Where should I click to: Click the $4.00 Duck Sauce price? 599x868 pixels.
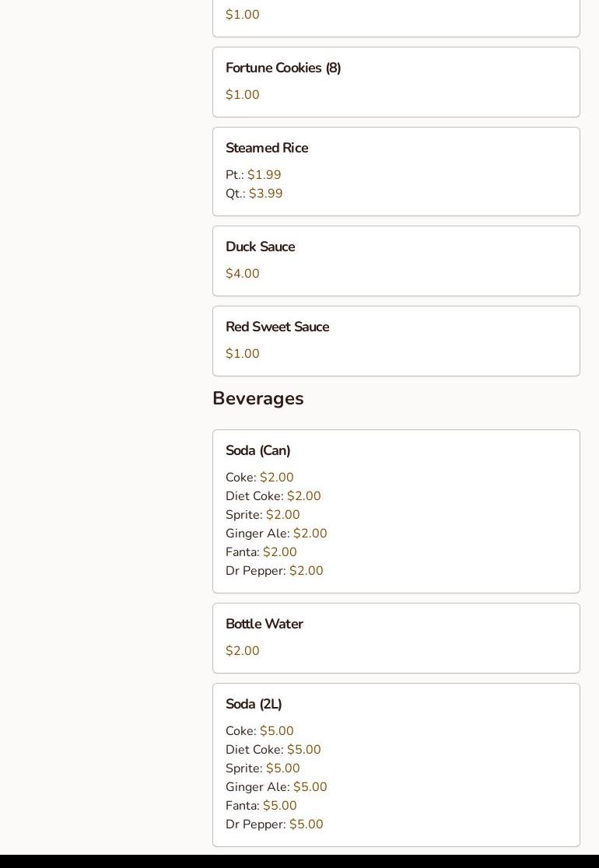(243, 274)
